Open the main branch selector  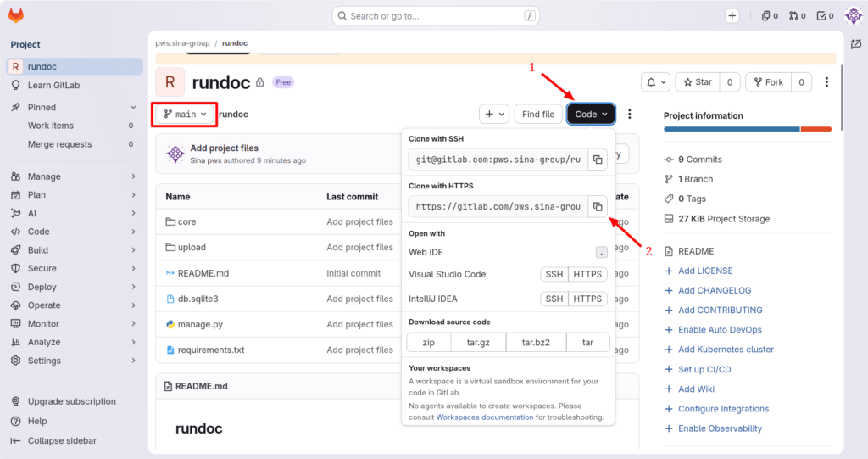[x=185, y=115]
